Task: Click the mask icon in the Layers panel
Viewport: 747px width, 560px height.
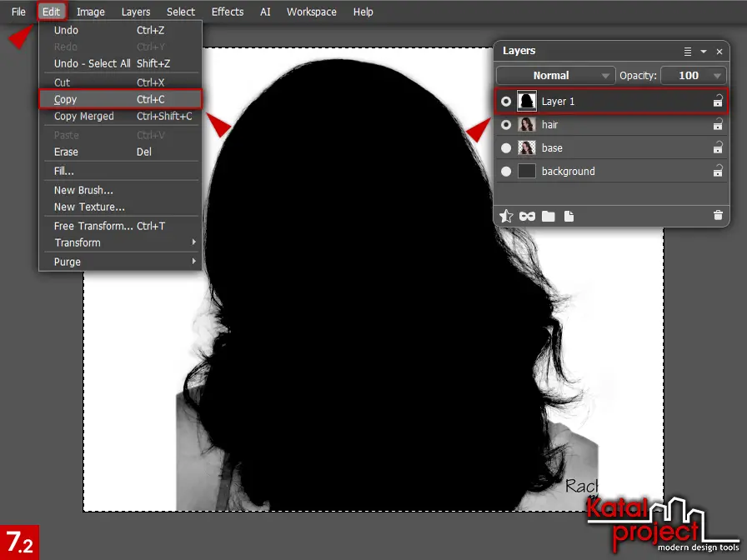Action: (x=527, y=216)
